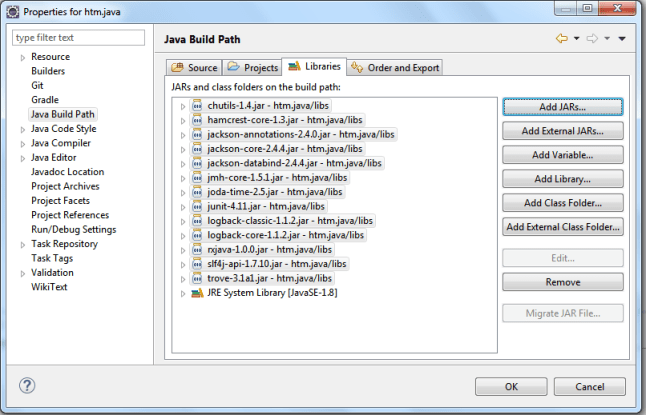
Task: Expand the Java Compiler tree item
Action: [x=21, y=143]
